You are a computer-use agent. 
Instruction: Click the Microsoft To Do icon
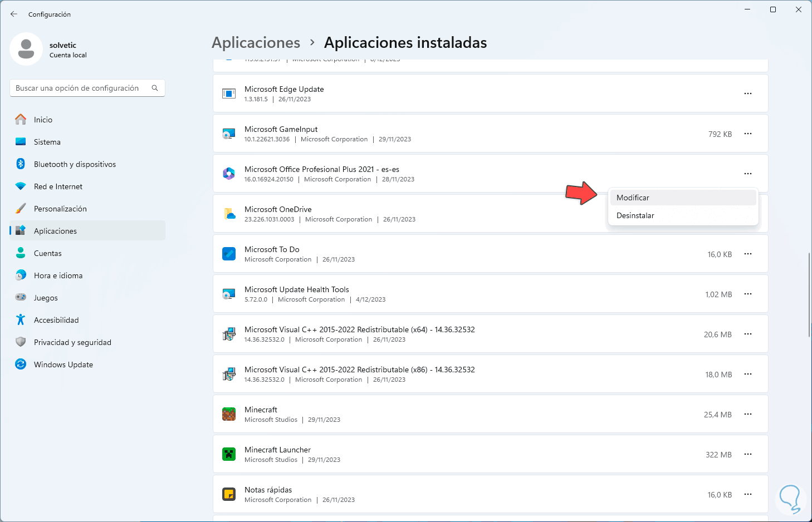tap(229, 254)
